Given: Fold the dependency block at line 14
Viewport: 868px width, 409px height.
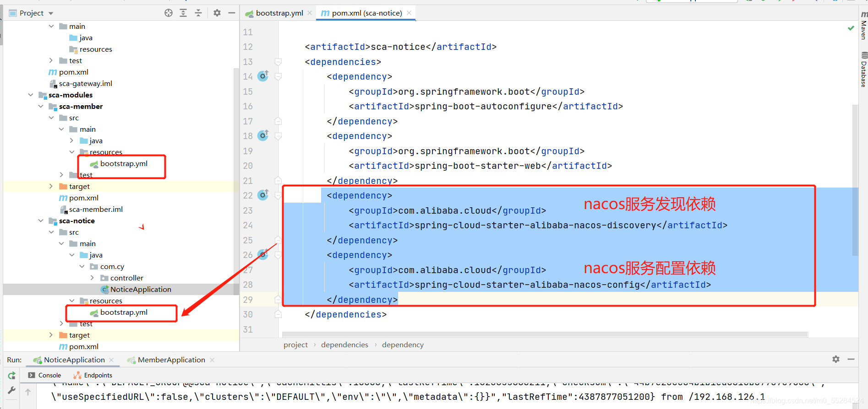Looking at the screenshot, I should [x=278, y=76].
